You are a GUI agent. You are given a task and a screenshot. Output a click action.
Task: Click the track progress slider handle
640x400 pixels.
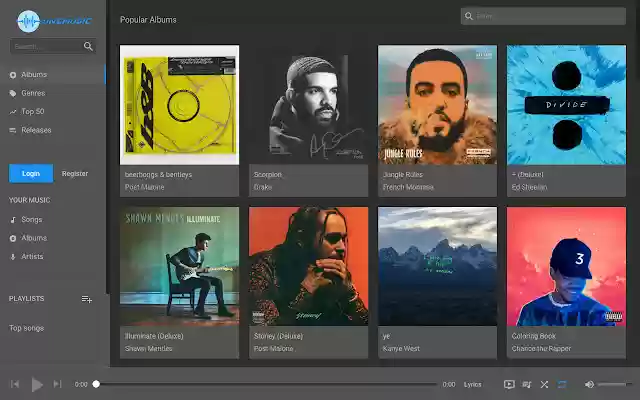pyautogui.click(x=96, y=384)
